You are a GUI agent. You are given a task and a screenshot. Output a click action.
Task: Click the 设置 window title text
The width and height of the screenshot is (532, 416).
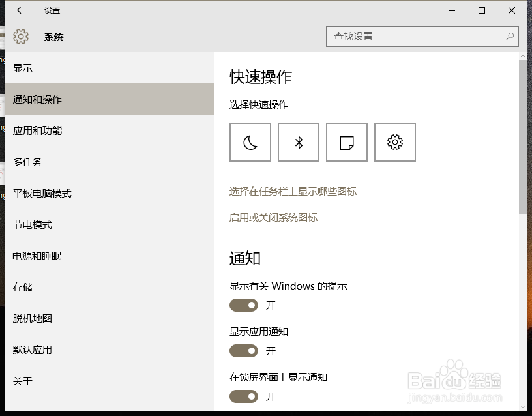click(52, 10)
